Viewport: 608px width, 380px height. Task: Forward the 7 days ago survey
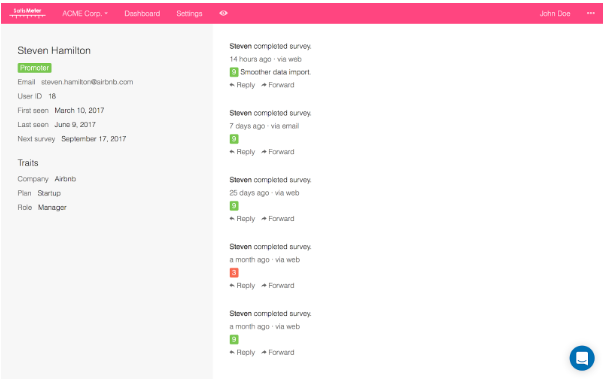point(278,152)
